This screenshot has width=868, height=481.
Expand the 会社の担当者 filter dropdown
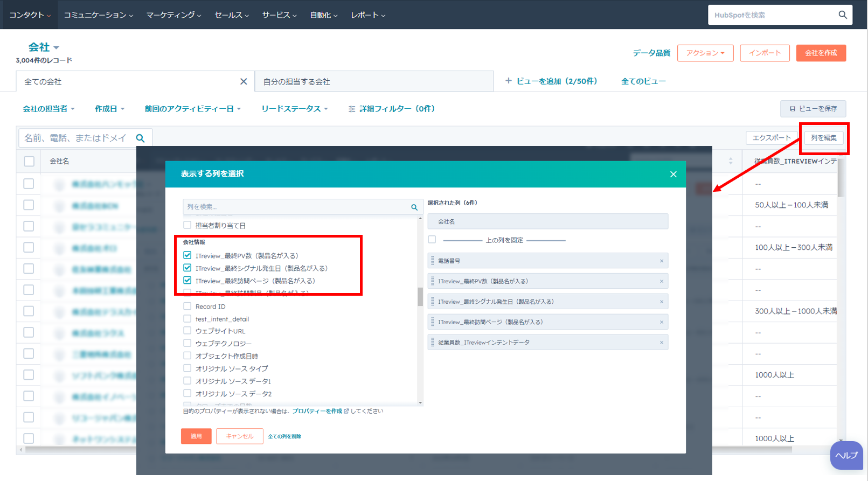pyautogui.click(x=48, y=109)
